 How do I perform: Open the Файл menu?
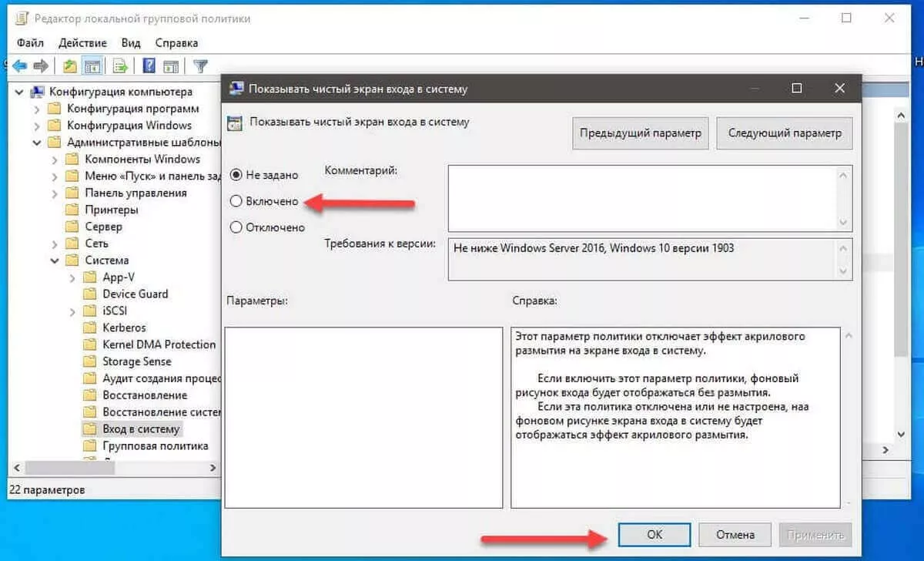point(30,43)
